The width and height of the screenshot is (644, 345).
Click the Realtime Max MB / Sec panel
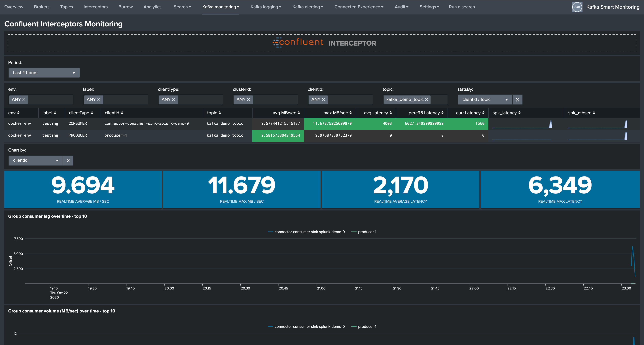pyautogui.click(x=242, y=189)
